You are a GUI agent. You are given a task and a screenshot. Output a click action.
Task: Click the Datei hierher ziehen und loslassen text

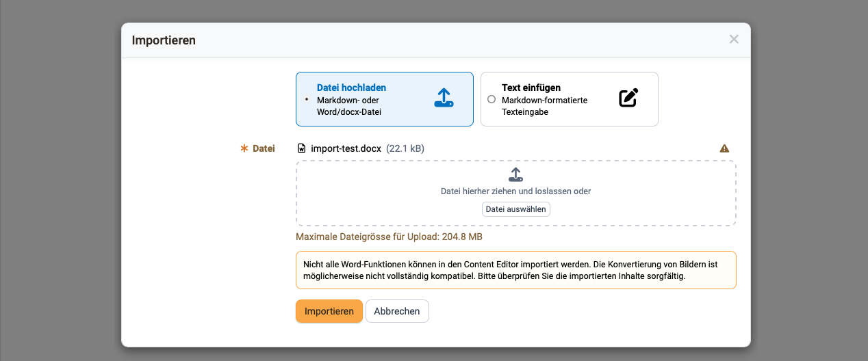[x=516, y=191]
